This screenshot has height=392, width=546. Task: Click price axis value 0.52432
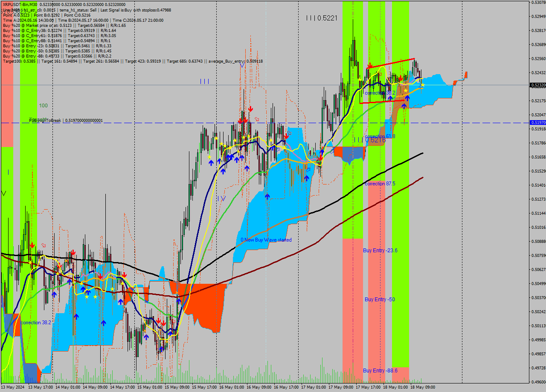click(539, 73)
